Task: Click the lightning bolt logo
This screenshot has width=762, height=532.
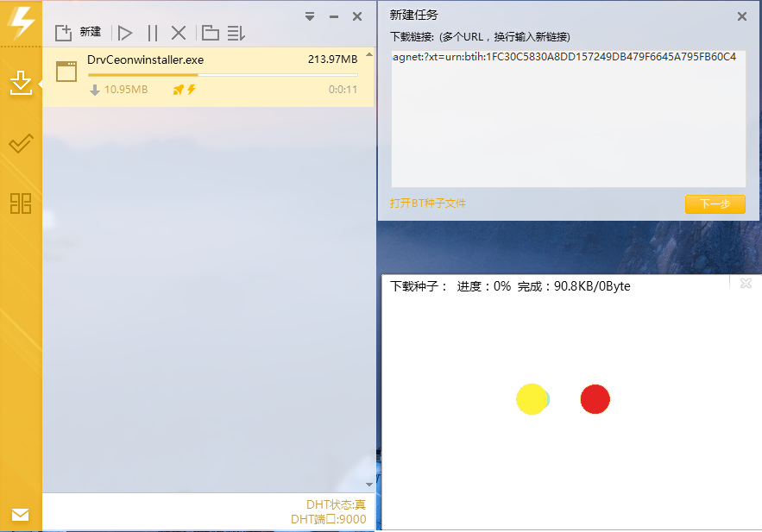Action: [x=21, y=22]
